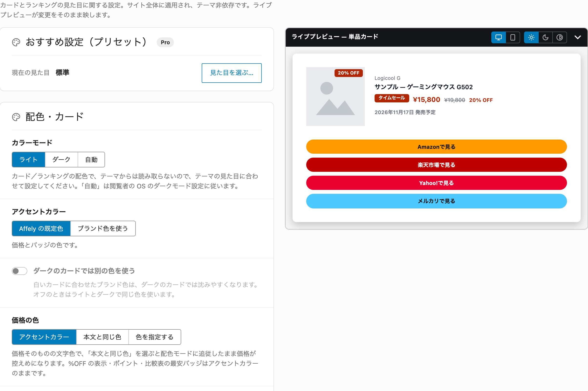This screenshot has height=391, width=588.
Task: Choose Affely の既定色 accent option
Action: coord(41,228)
